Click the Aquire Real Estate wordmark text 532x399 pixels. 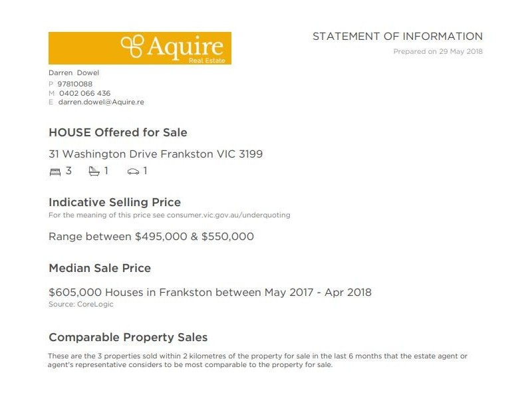point(186,47)
